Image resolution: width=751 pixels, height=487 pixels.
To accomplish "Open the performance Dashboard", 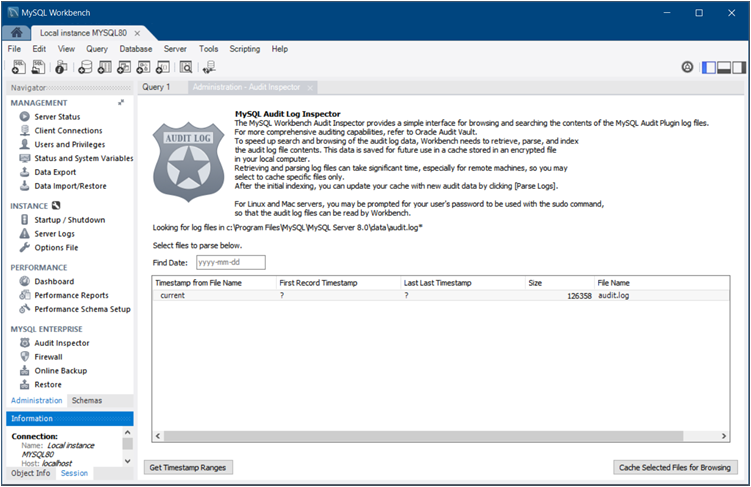I will click(x=54, y=282).
